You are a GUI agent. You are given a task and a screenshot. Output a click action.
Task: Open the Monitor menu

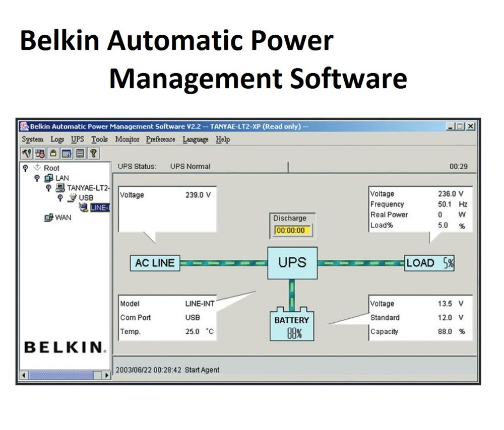(128, 139)
